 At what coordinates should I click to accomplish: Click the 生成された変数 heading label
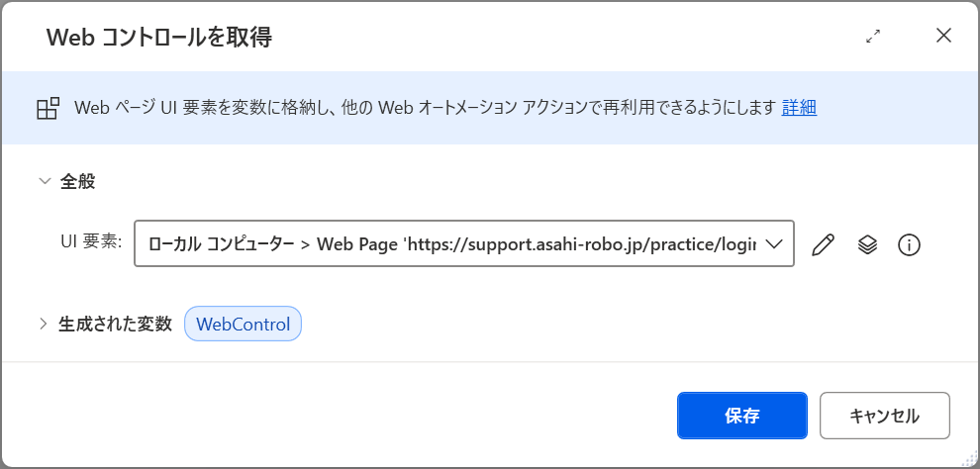115,324
